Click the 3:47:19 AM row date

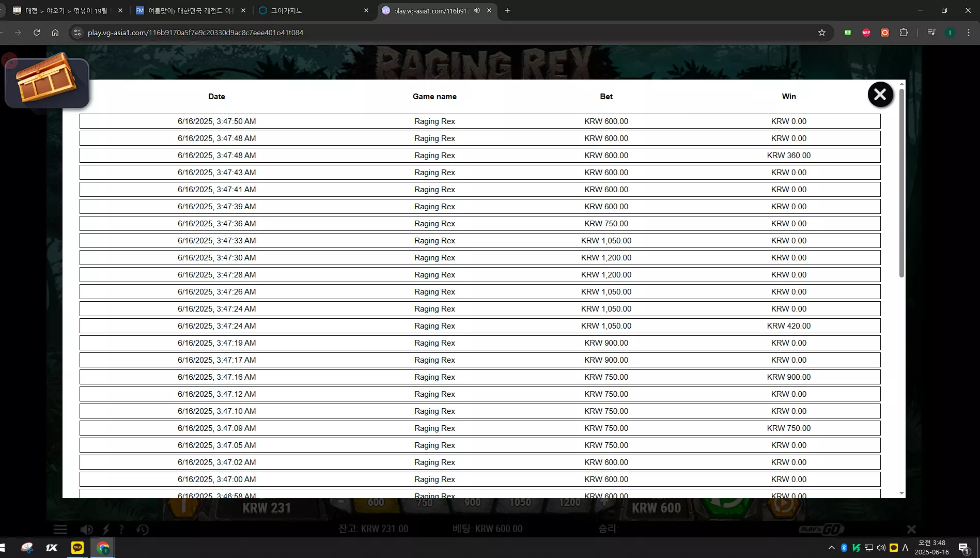pyautogui.click(x=217, y=343)
